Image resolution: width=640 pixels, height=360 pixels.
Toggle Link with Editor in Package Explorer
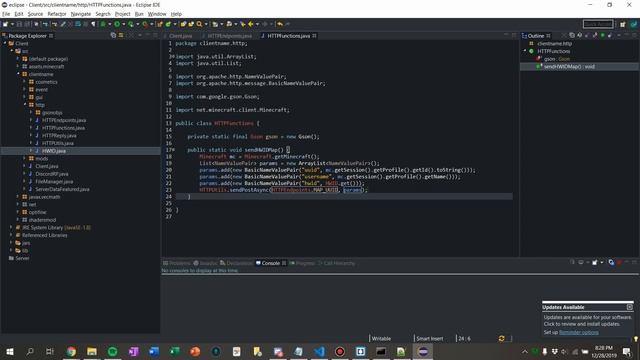121,36
